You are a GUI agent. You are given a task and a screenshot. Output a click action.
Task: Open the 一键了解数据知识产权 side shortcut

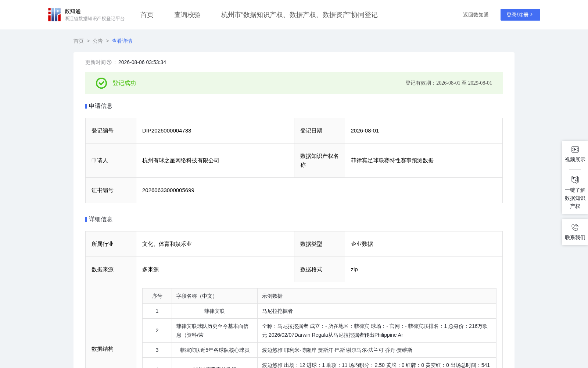click(575, 192)
